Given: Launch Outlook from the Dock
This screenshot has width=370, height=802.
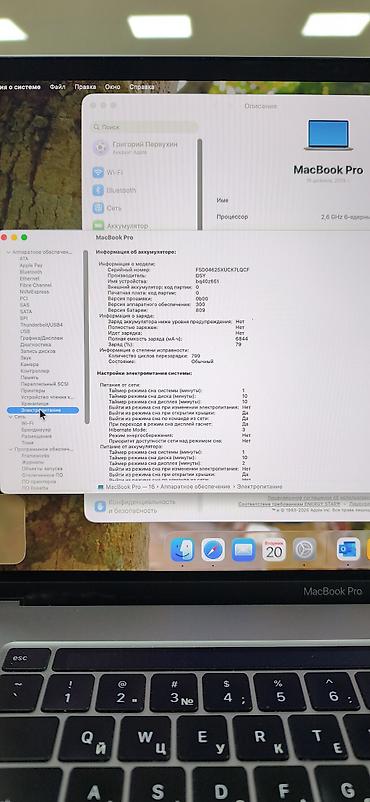Looking at the screenshot, I should coord(348,550).
